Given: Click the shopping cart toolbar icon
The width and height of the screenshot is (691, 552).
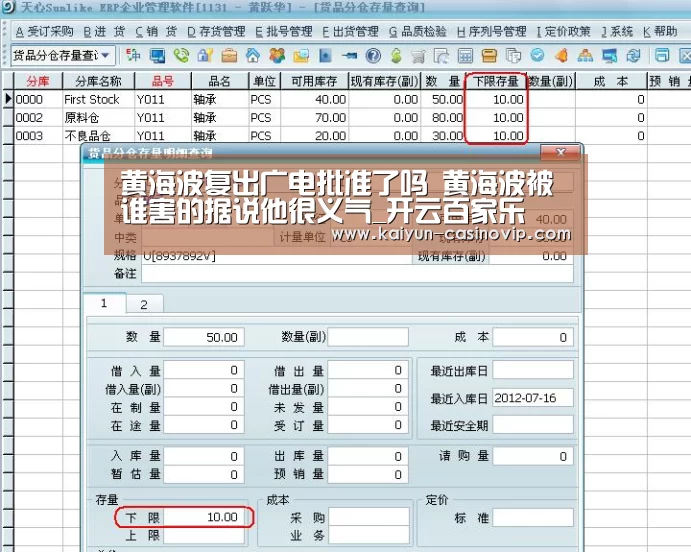Looking at the screenshot, I should (x=419, y=56).
